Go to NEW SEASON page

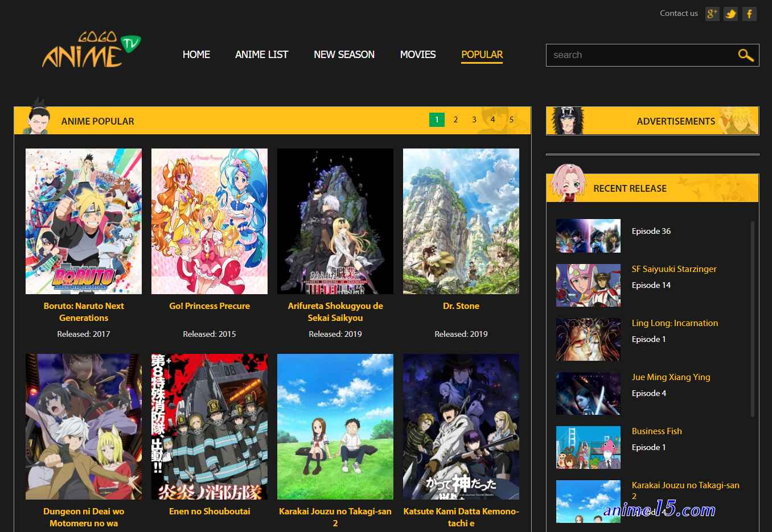(344, 55)
